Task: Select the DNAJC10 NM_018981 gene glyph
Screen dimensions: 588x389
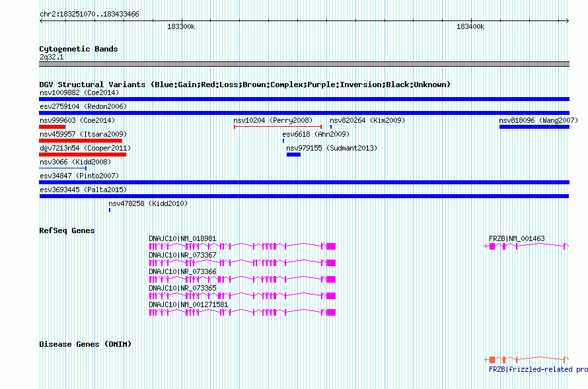Action: [242, 246]
